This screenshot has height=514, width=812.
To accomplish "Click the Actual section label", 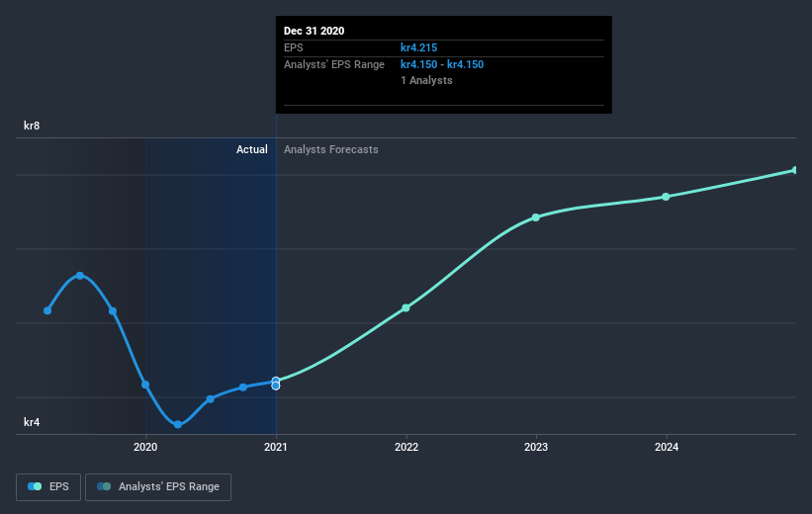I will coord(251,149).
